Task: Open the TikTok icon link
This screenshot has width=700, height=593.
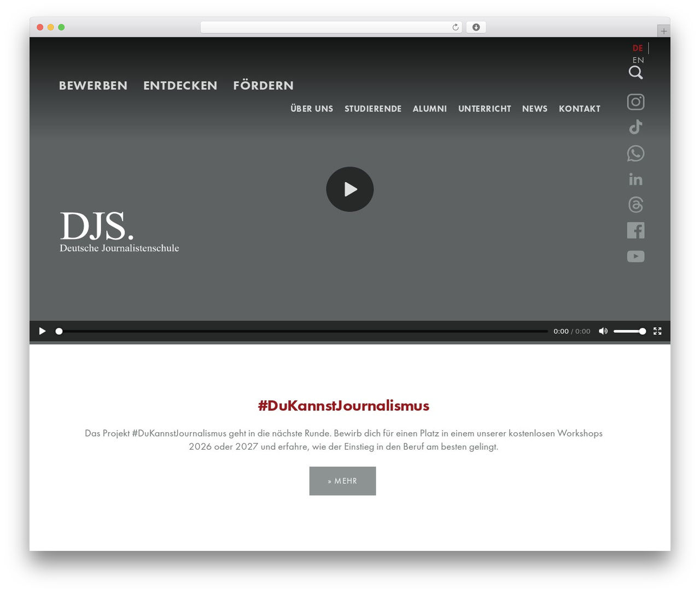Action: pos(635,127)
